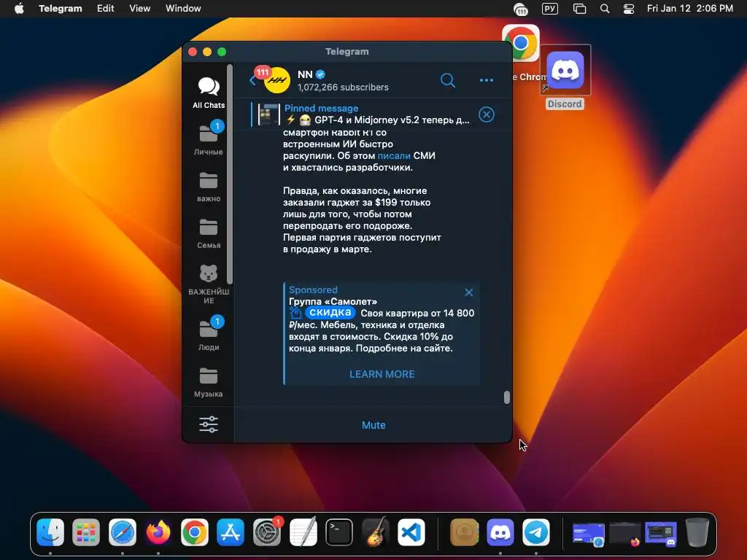747x560 pixels.
Task: Switch input language РУ indicator
Action: (x=550, y=9)
